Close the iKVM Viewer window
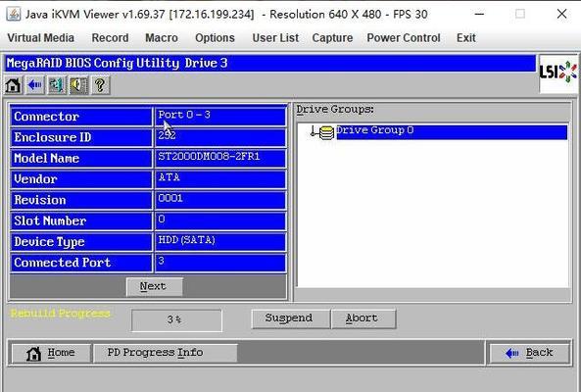Screen dimensions: 581x392 561,14
